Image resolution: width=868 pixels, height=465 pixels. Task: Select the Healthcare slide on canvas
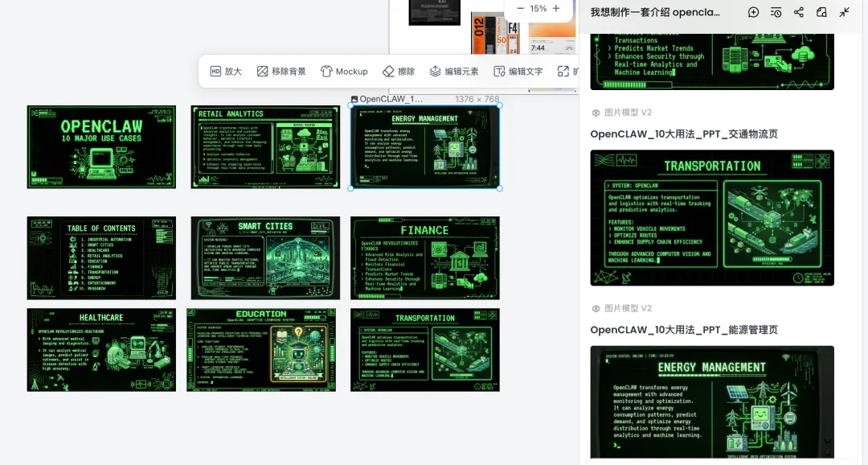coord(101,350)
